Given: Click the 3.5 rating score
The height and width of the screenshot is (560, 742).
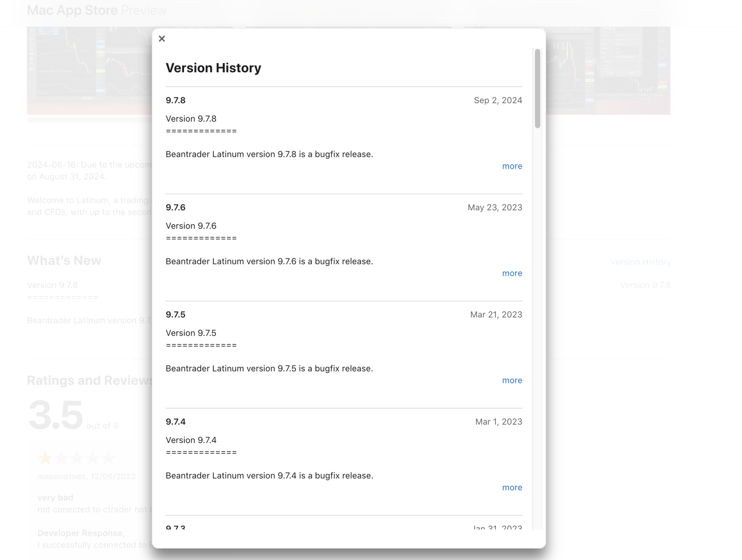Looking at the screenshot, I should (56, 415).
